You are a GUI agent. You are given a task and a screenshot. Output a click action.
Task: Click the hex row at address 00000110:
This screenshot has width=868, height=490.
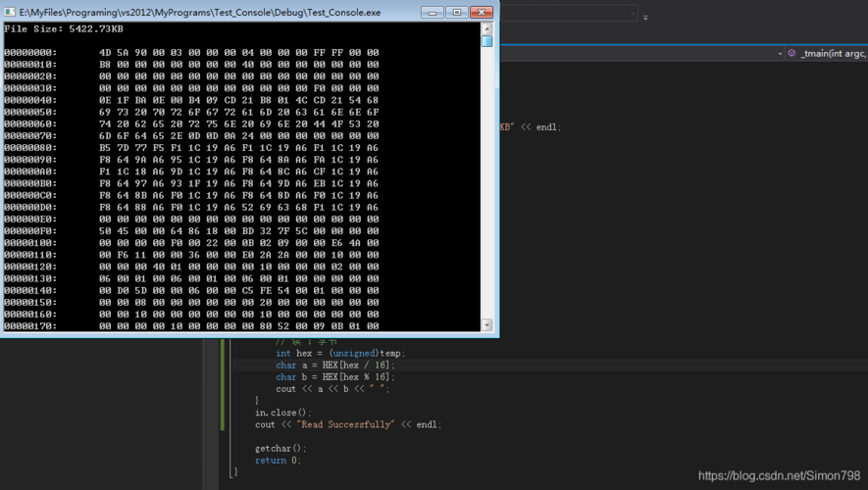click(191, 255)
